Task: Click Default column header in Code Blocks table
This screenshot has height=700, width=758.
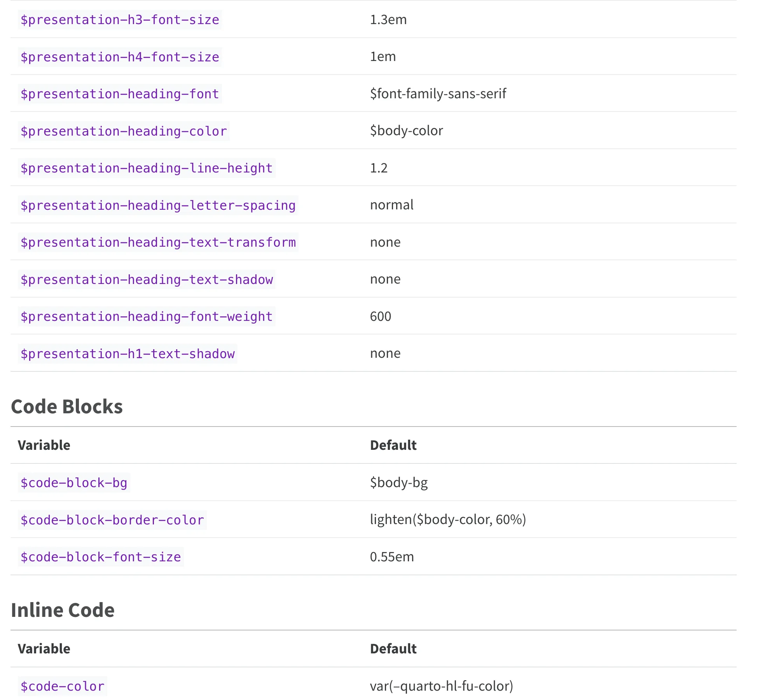Action: (x=393, y=445)
